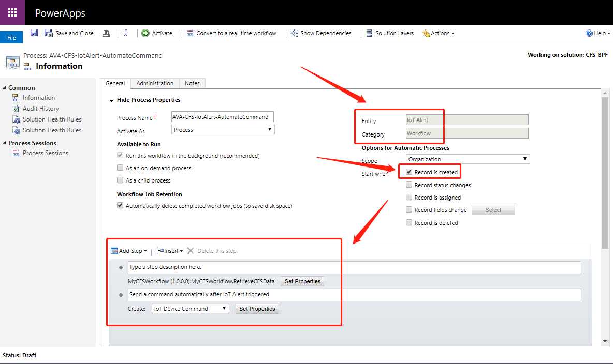Click the process icon beside Information heading
The image size is (613, 364).
click(27, 67)
